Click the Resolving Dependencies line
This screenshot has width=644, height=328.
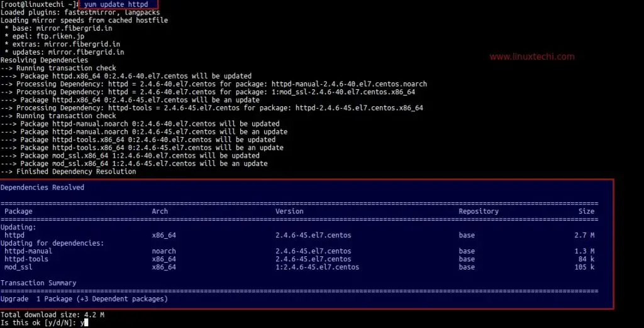[x=45, y=60]
